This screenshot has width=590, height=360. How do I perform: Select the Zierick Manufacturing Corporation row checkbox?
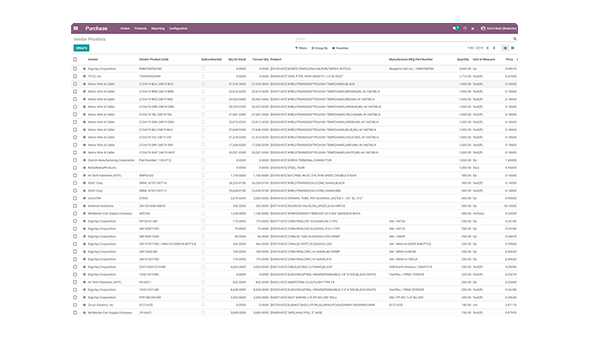click(75, 160)
